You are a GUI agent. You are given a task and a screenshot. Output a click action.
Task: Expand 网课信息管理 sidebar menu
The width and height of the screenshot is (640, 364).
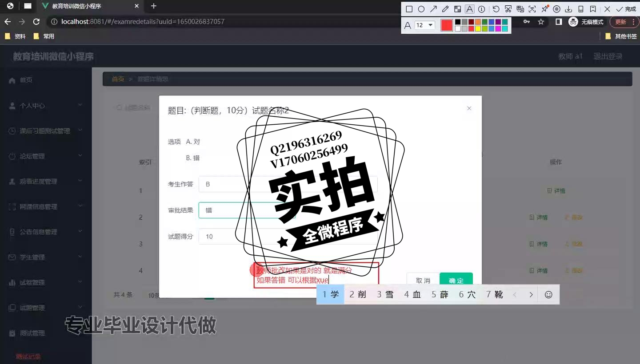46,207
